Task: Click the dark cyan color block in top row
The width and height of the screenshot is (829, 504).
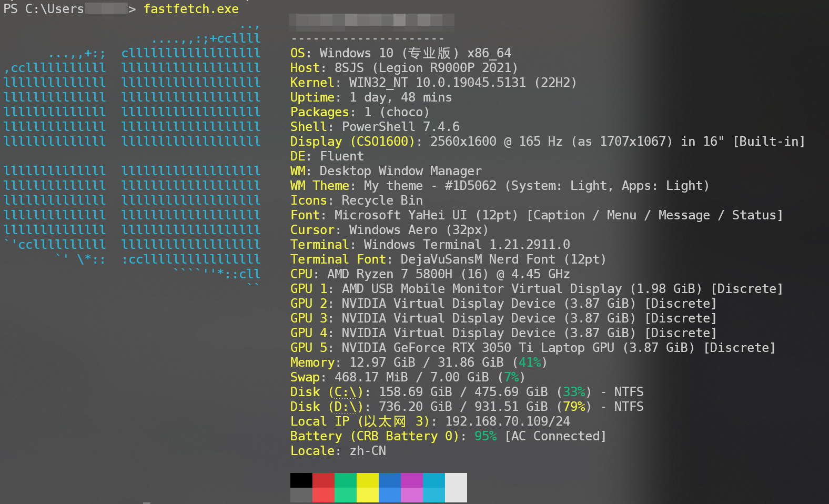Action: click(434, 480)
